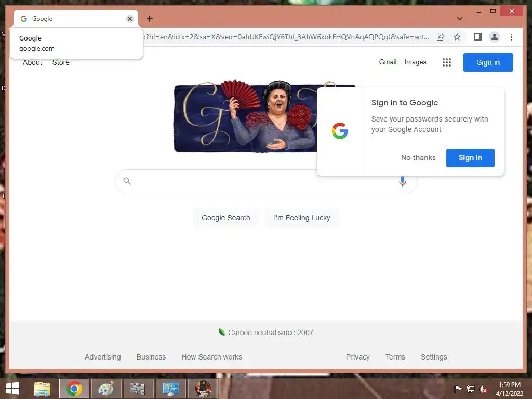
Task: Open the game icon in taskbar
Action: (x=203, y=389)
